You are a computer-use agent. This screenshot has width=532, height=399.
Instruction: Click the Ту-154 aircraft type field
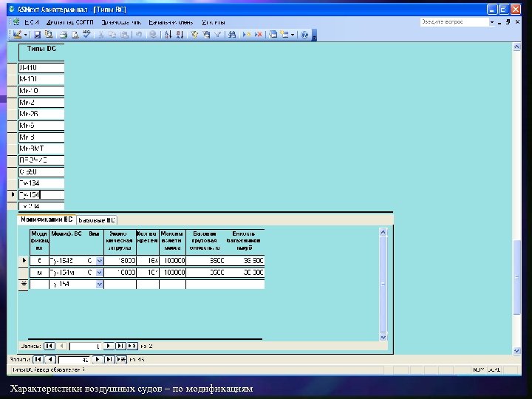point(41,195)
